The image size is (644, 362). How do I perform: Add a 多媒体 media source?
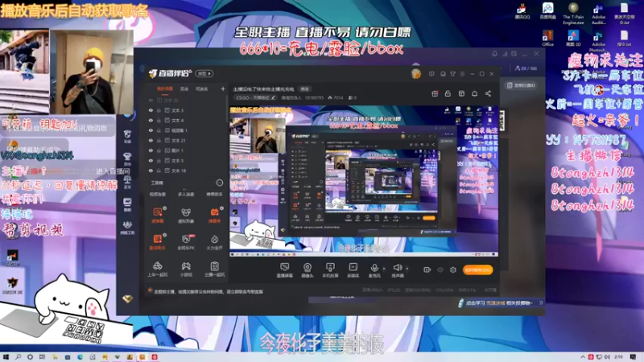pos(353,270)
